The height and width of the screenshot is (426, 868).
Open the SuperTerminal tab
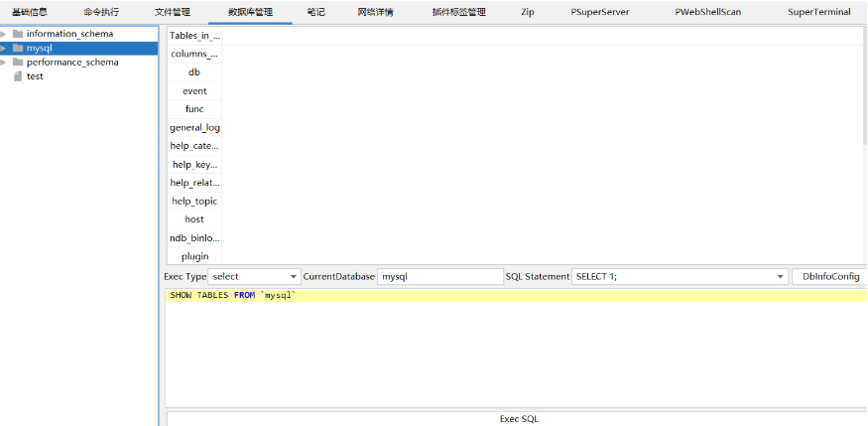tap(818, 12)
